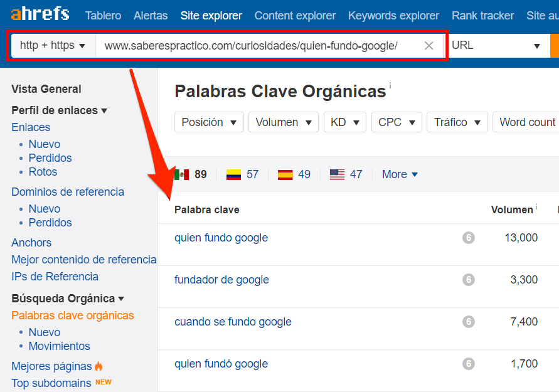Click the ahrefs logo
Screen dimensions: 559x392
[40, 14]
